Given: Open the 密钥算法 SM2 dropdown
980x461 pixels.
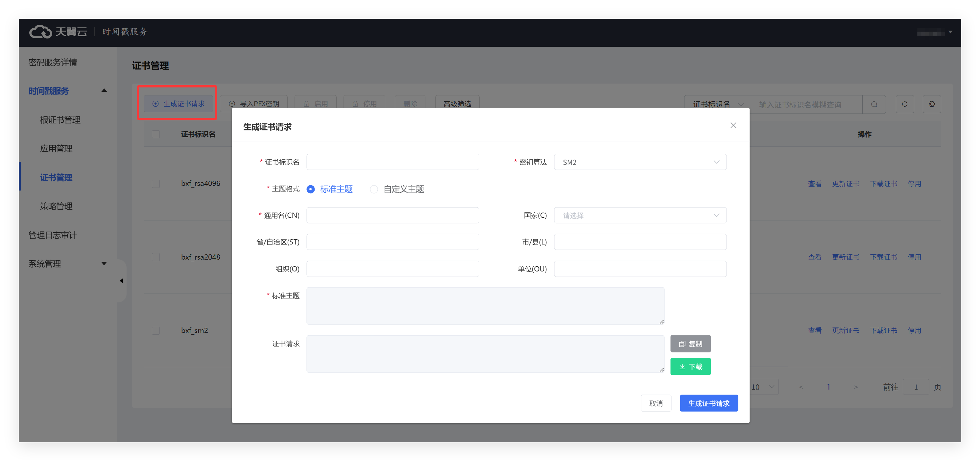Looking at the screenshot, I should 640,162.
